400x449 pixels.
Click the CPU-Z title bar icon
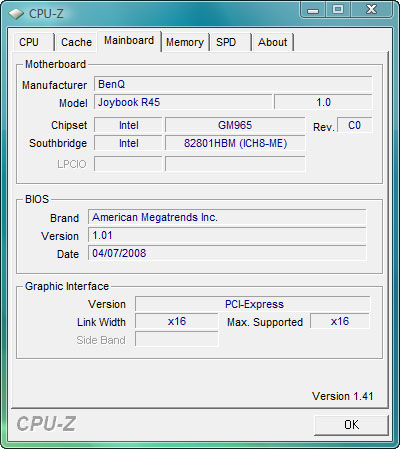16,14
